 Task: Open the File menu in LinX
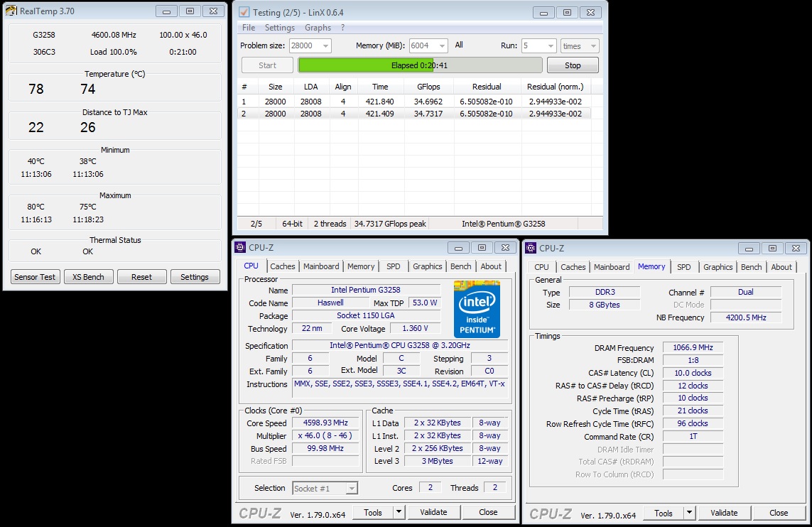tap(249, 28)
